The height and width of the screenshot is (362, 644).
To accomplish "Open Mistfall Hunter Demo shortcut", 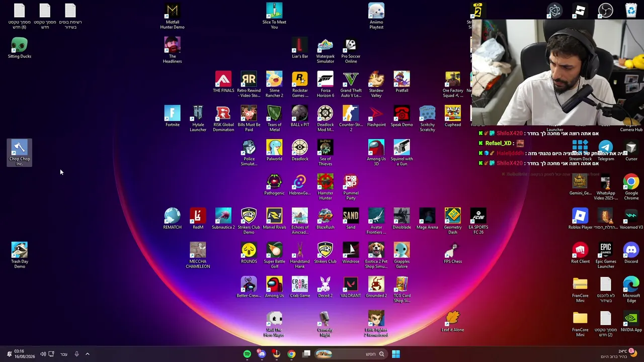I will coord(172,16).
